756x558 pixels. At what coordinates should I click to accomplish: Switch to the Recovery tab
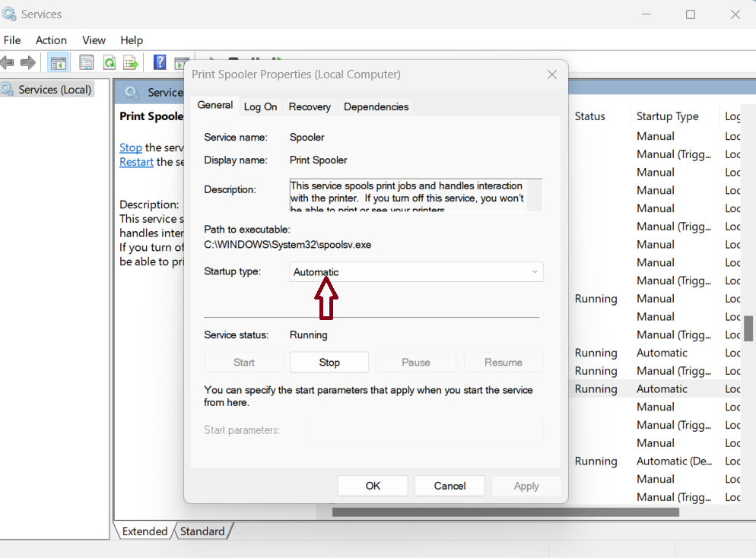[x=310, y=106]
